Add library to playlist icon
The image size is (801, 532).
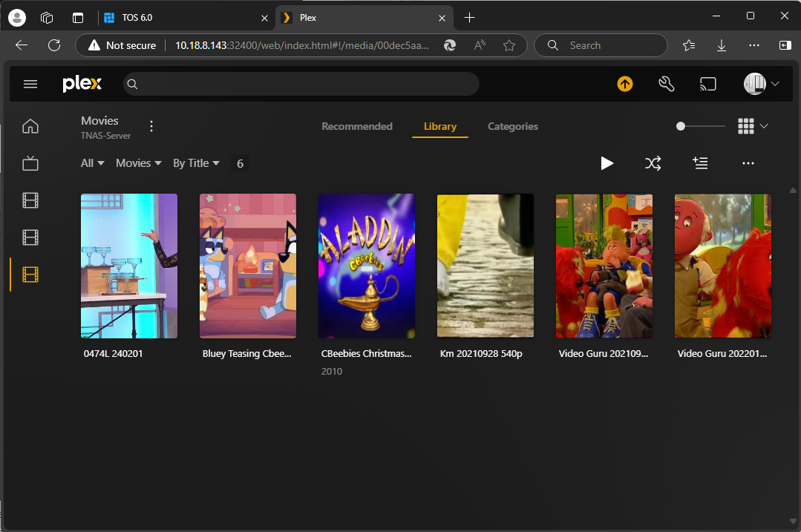700,163
